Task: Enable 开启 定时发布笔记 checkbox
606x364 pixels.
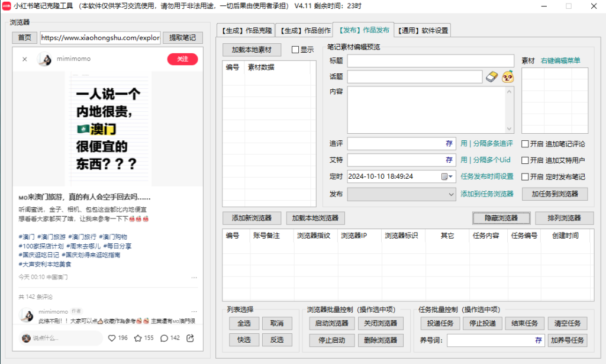Action: pyautogui.click(x=525, y=177)
